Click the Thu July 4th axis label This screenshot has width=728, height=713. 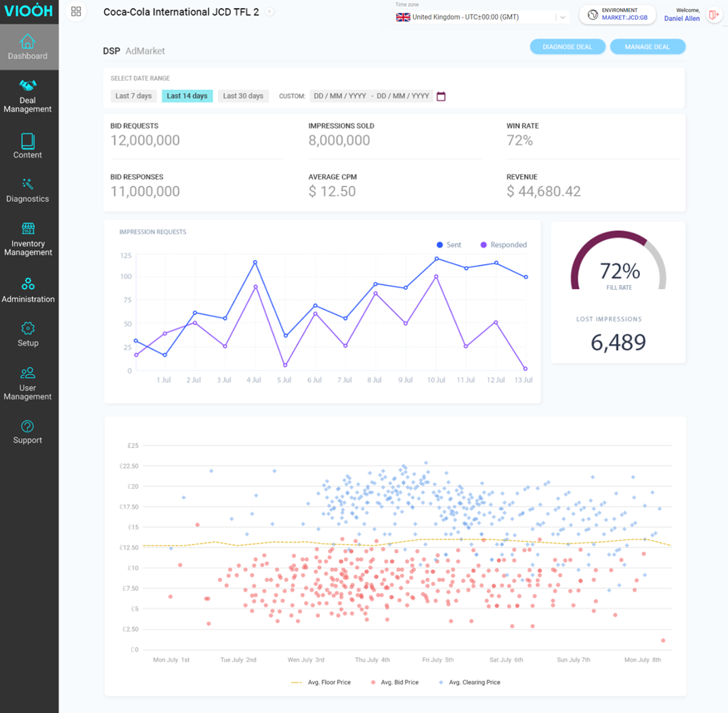pos(372,660)
